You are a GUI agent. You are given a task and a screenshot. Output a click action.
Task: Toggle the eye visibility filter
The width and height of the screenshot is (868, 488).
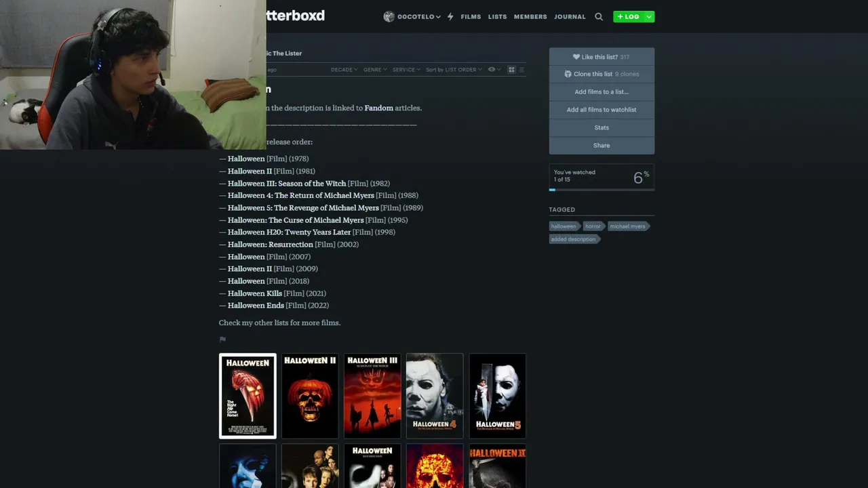click(494, 70)
